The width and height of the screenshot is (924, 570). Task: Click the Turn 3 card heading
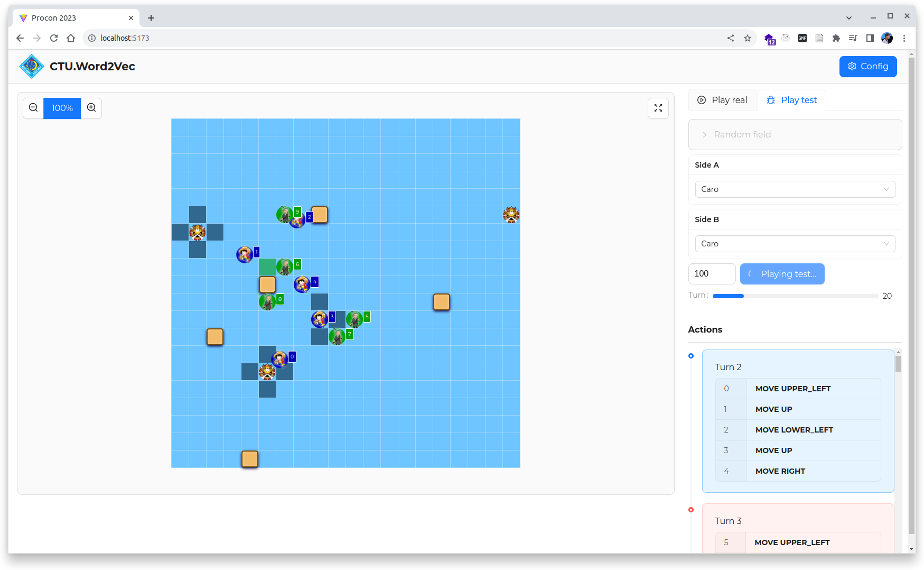tap(728, 521)
